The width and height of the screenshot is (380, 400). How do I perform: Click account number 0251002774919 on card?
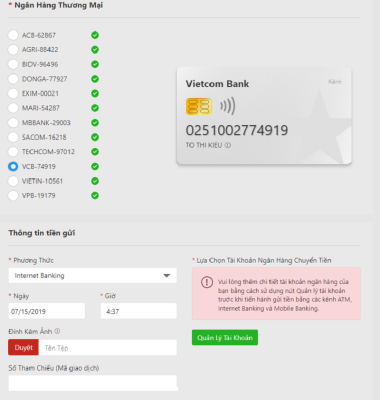pyautogui.click(x=237, y=130)
